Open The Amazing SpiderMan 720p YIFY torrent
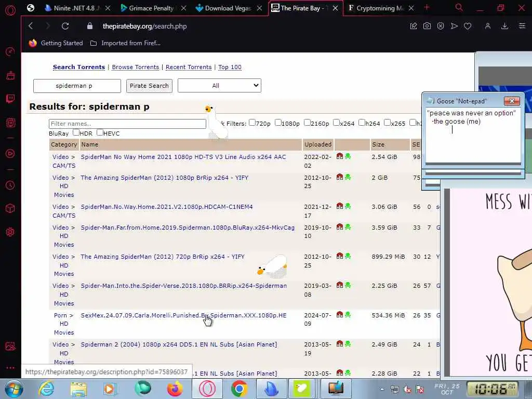This screenshot has height=399, width=532. 163,257
